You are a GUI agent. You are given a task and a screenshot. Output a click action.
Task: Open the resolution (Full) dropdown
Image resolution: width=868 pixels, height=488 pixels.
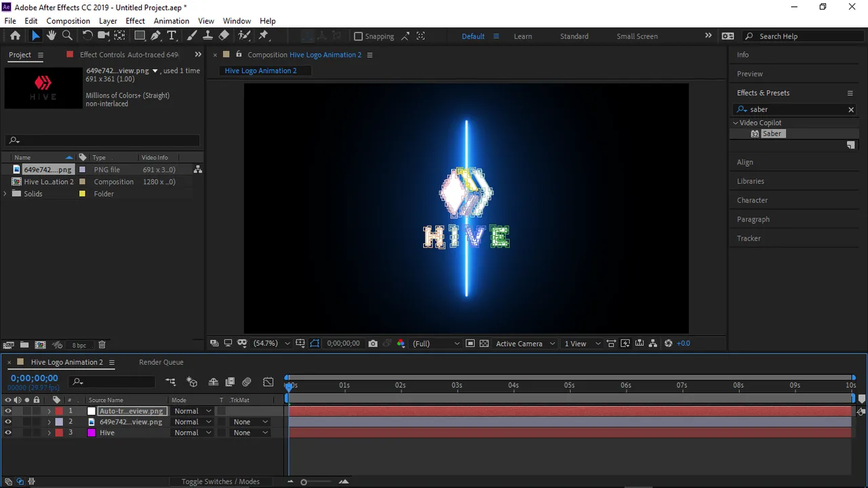[x=436, y=344]
